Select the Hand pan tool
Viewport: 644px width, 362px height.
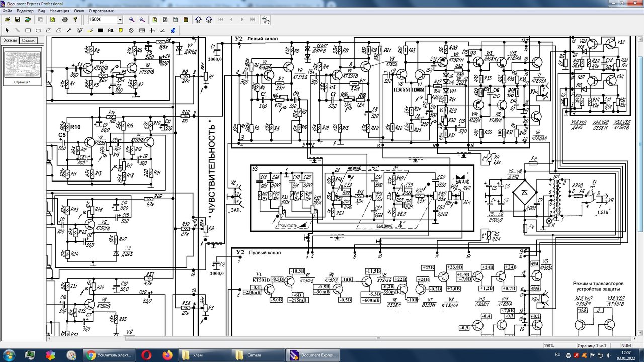(265, 20)
